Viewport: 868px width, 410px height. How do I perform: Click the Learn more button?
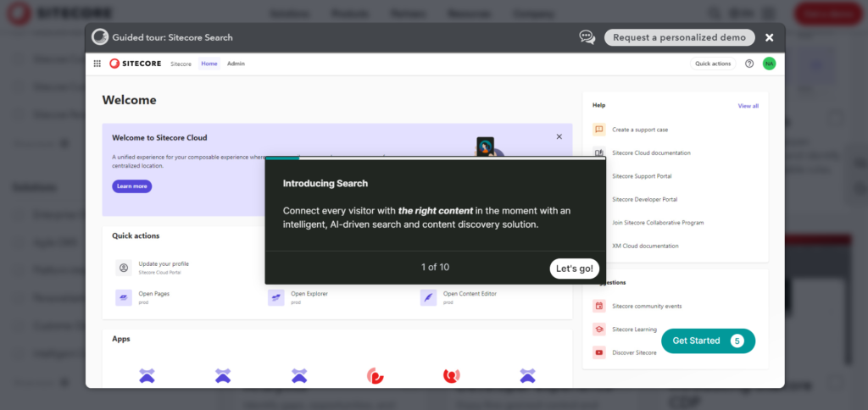coord(131,186)
